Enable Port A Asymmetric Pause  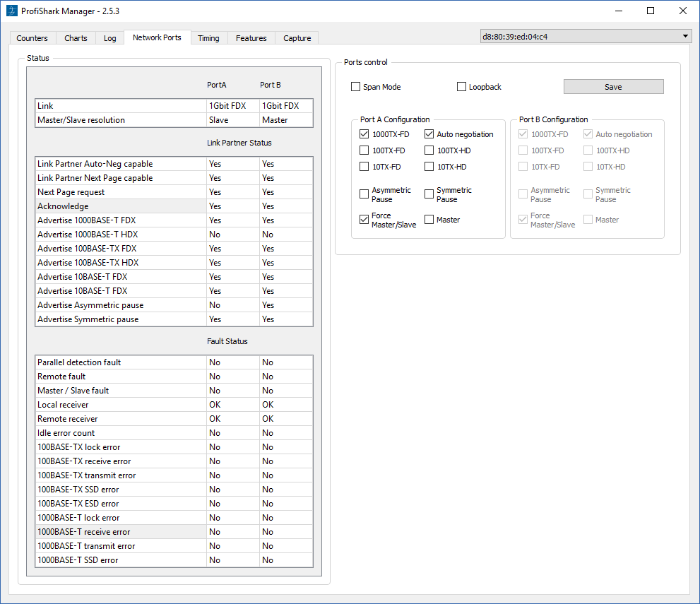pos(364,194)
